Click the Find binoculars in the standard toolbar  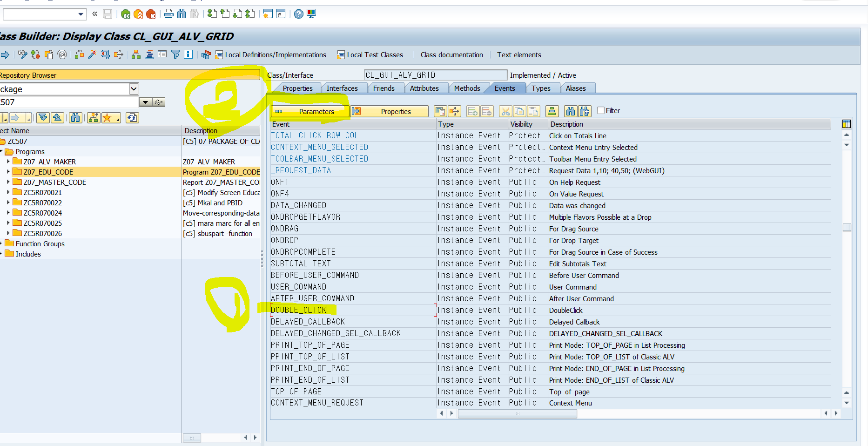coord(182,14)
